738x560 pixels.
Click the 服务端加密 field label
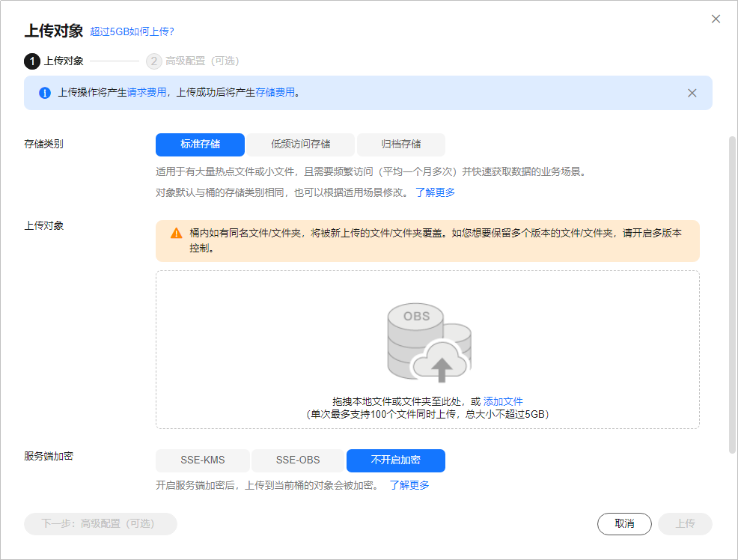pos(49,456)
